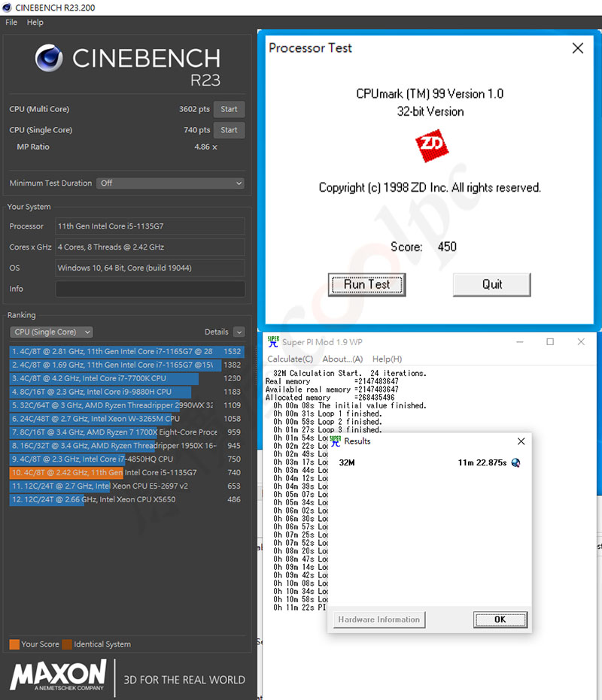Open Super PI Calculate(C) menu
Image resolution: width=602 pixels, height=700 pixels.
tap(290, 359)
